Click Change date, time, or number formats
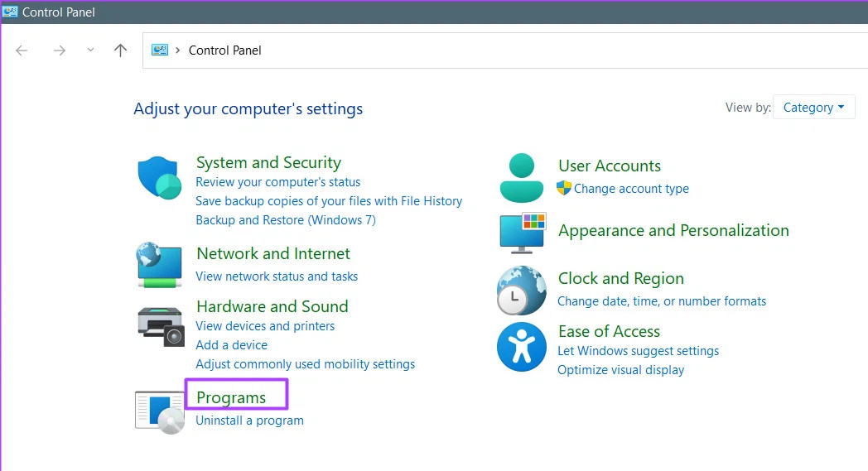The image size is (868, 471). coord(662,301)
